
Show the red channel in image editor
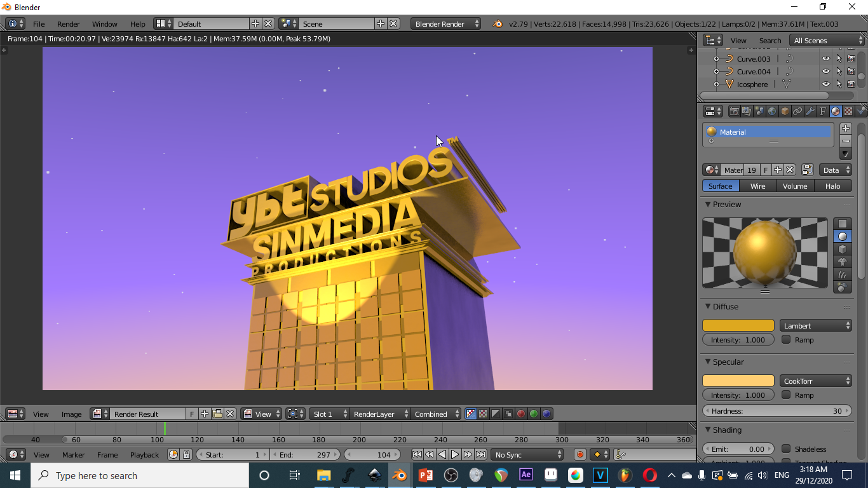521,414
